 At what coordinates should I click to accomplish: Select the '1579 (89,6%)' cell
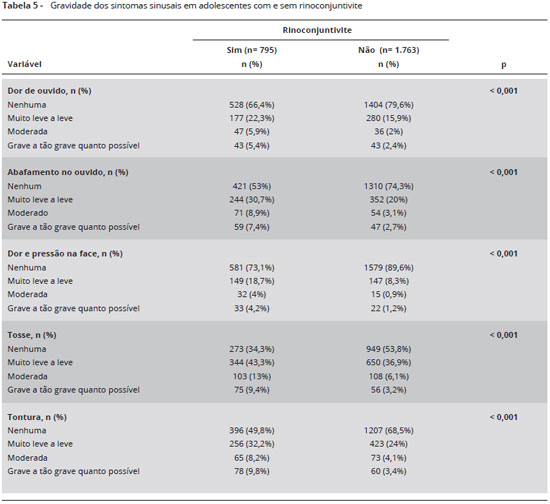tap(389, 268)
